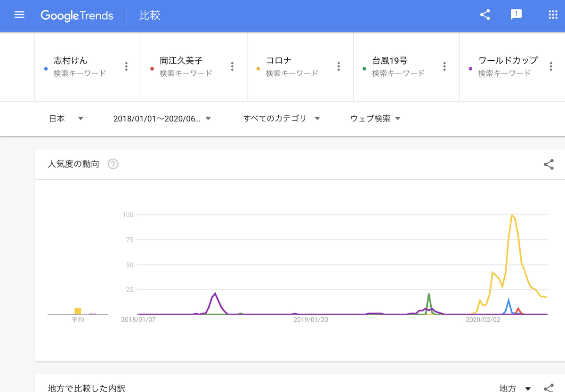The width and height of the screenshot is (565, 392).
Task: Click the 2019/01/20 axis date label
Action: 311,320
